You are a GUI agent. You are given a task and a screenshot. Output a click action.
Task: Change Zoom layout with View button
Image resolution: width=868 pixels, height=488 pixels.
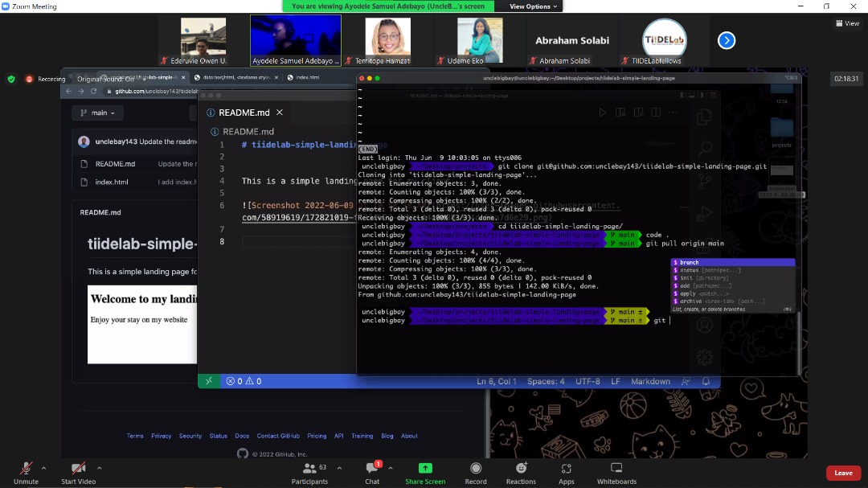click(x=848, y=23)
